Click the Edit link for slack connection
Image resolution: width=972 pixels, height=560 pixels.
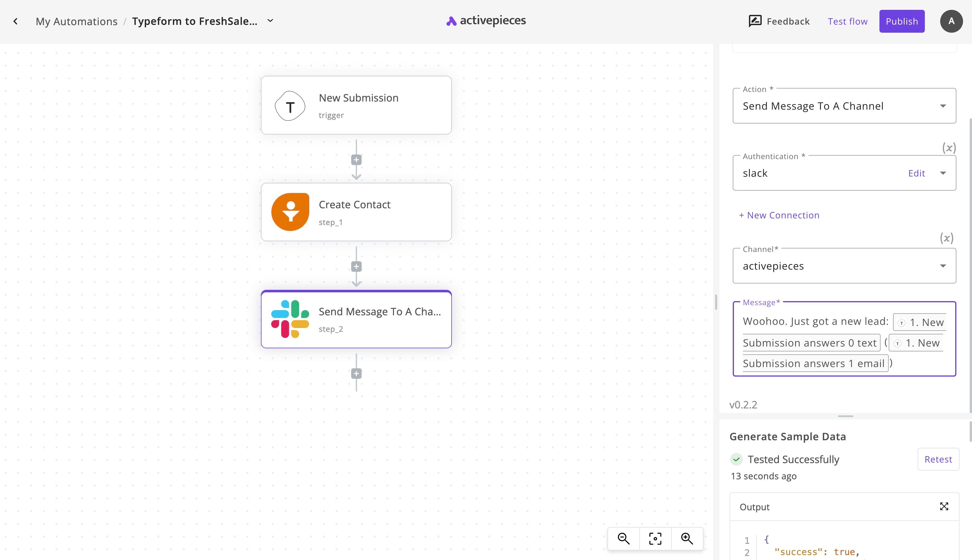coord(916,173)
